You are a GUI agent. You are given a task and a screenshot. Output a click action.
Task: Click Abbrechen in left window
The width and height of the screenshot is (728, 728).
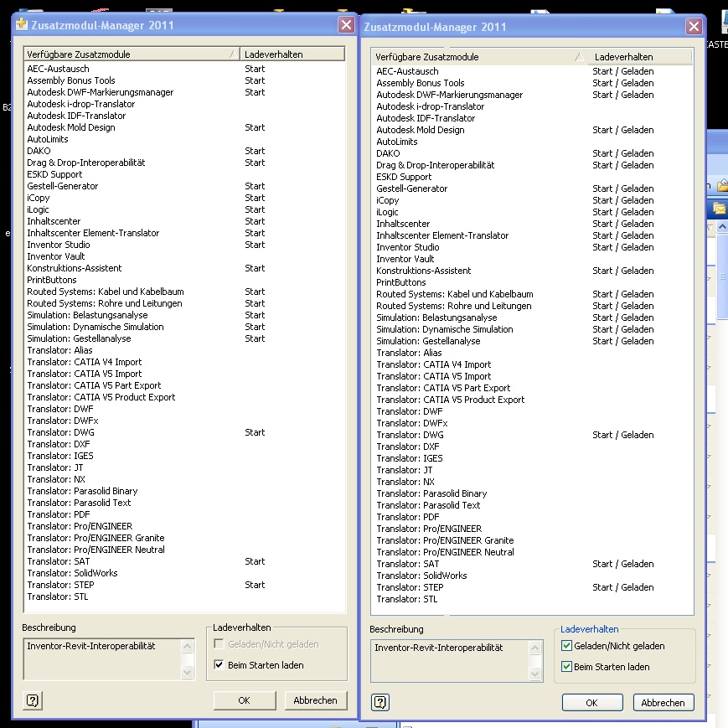(x=315, y=700)
